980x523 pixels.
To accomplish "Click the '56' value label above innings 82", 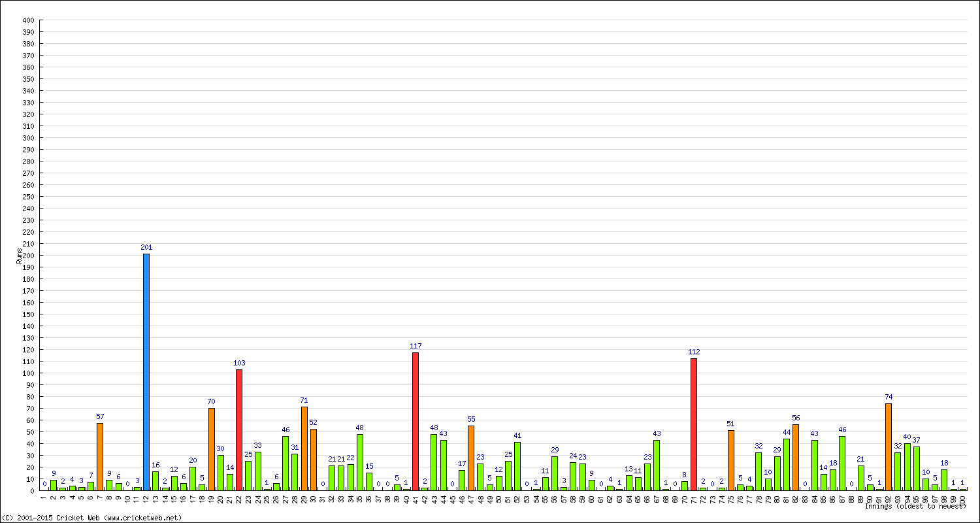I will pyautogui.click(x=796, y=418).
